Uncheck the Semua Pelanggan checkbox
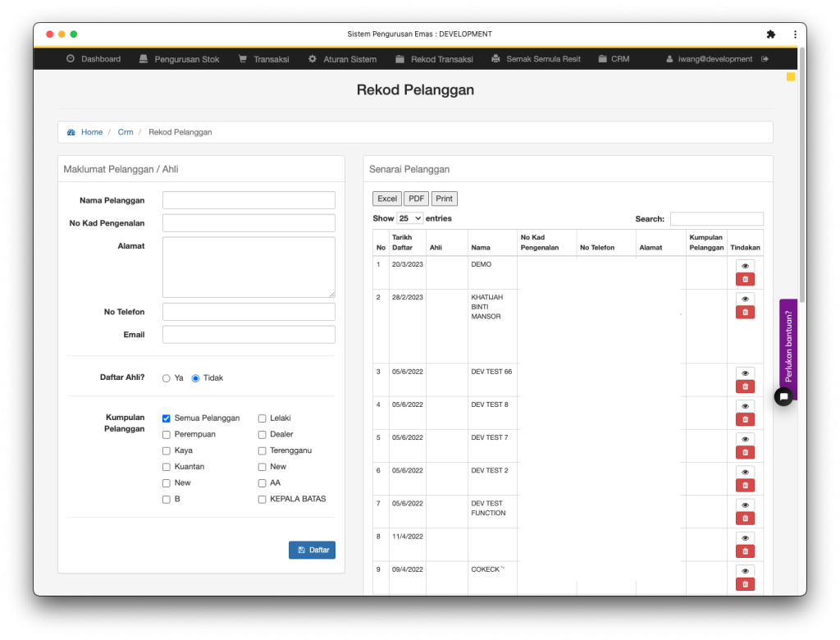 (x=167, y=418)
